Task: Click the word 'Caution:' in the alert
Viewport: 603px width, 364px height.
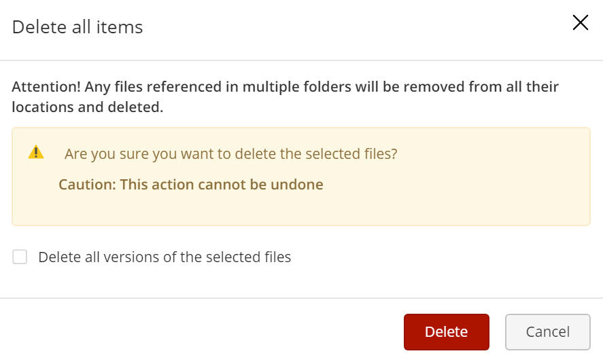Action: pyautogui.click(x=87, y=185)
